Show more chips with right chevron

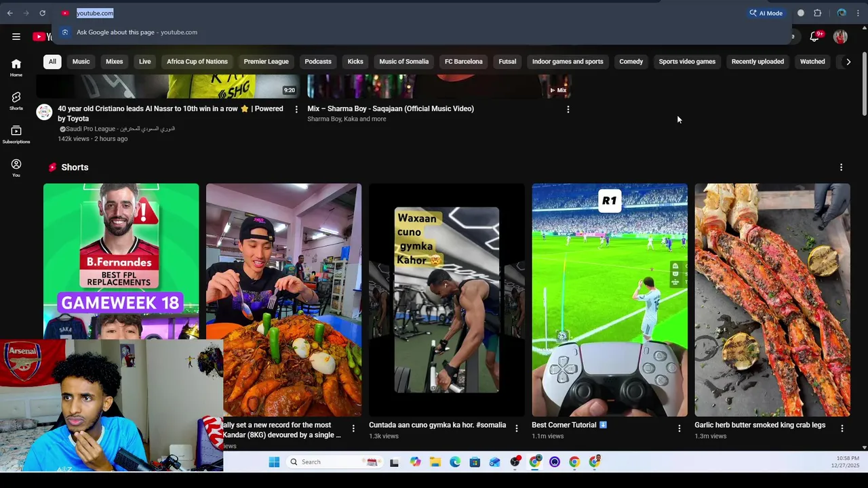(848, 62)
